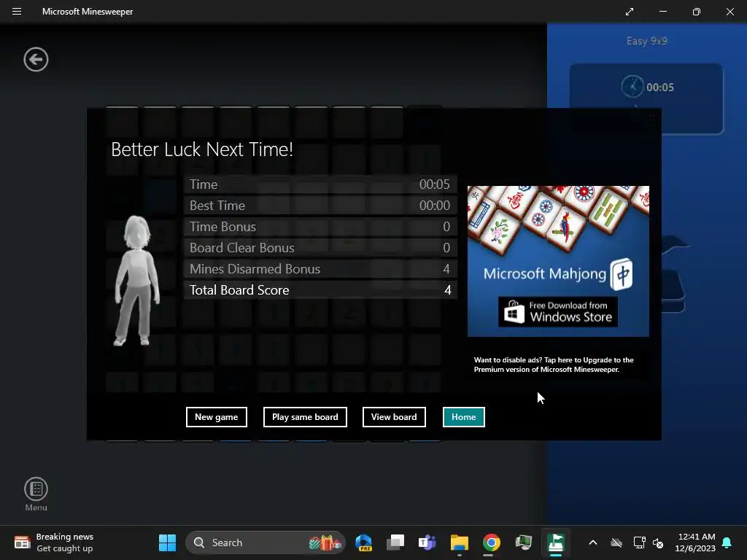This screenshot has width=747, height=560.
Task: Click the Best Time row
Action: (x=320, y=205)
